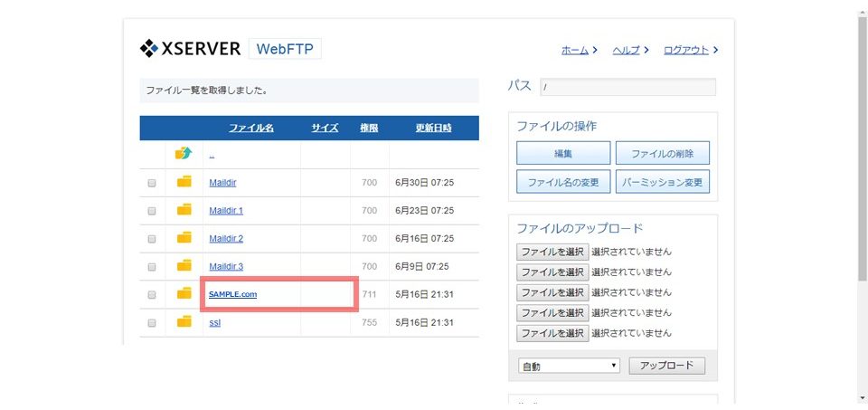This screenshot has height=410, width=868.
Task: Click the parent directory up-arrow folder icon
Action: pos(184,153)
